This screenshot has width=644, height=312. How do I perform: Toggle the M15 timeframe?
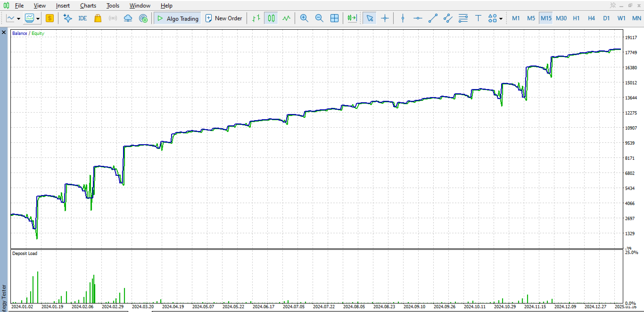point(546,18)
